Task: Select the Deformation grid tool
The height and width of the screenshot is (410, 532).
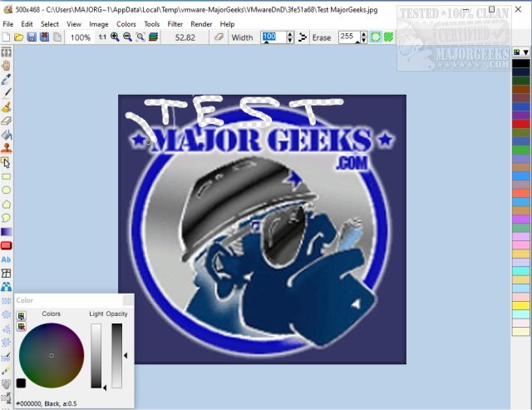Action: pyautogui.click(x=6, y=274)
